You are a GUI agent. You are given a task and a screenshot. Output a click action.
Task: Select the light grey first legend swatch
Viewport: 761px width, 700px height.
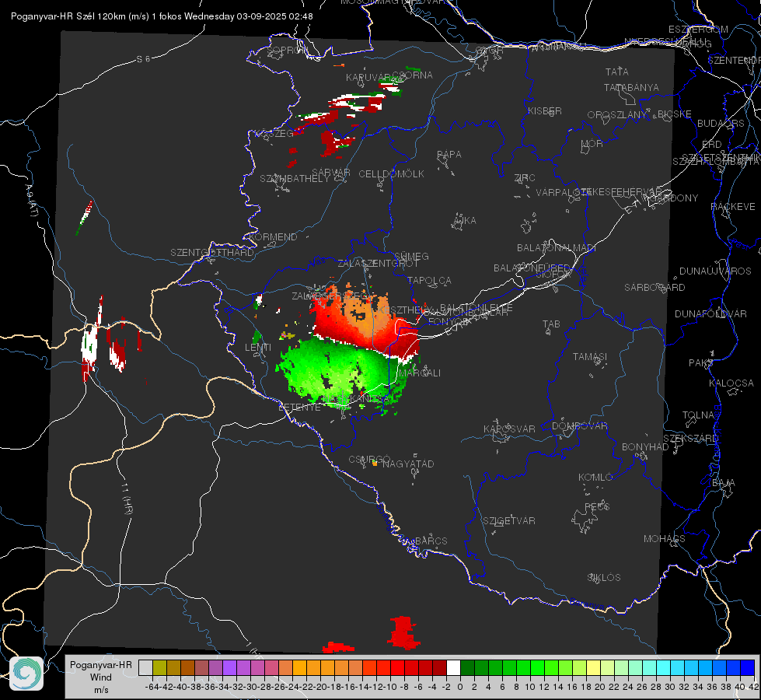pyautogui.click(x=145, y=667)
